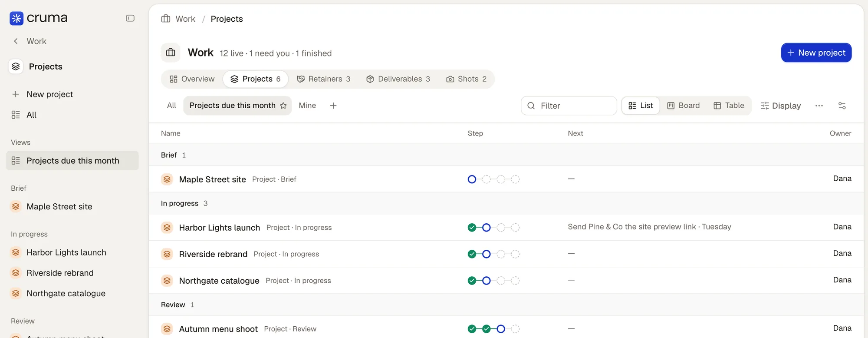Screen dimensions: 868x338
Task: Click the Autumn menu shoot row icon
Action: pyautogui.click(x=167, y=328)
